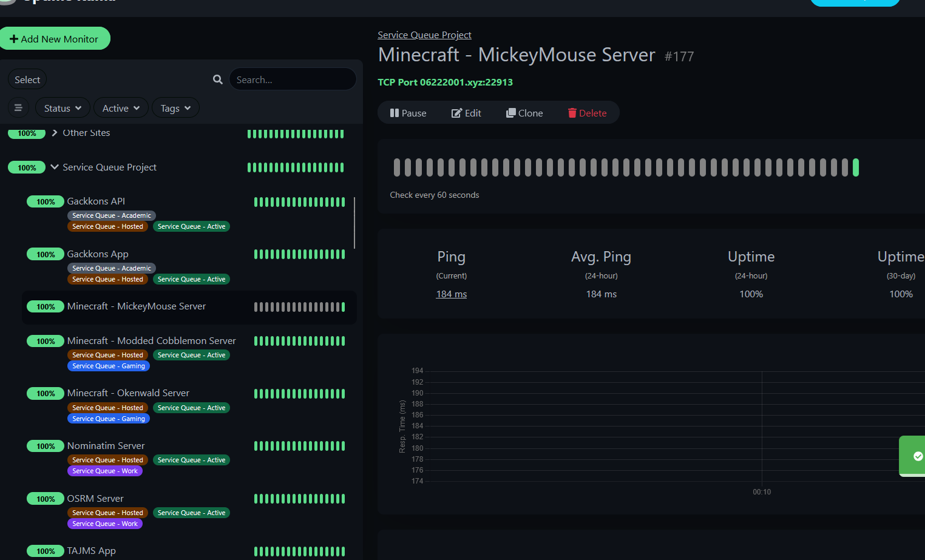The image size is (925, 560).
Task: Select the Gackkons API monitor
Action: tap(96, 201)
